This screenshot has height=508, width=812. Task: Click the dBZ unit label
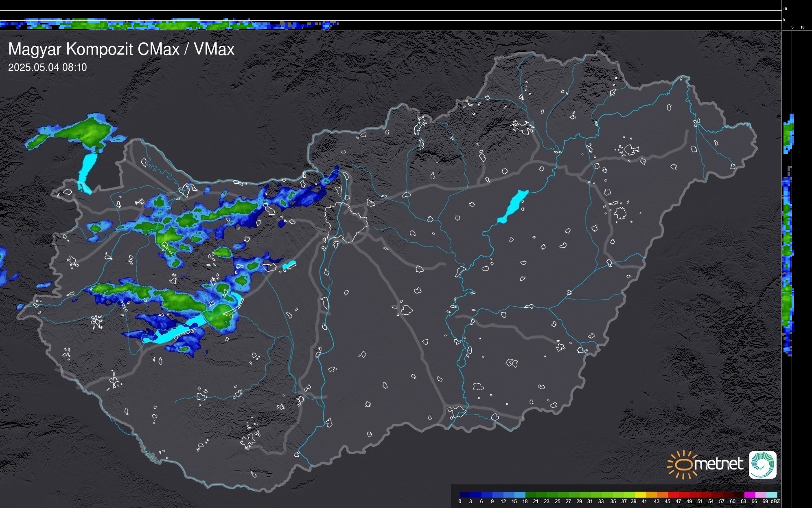775,501
